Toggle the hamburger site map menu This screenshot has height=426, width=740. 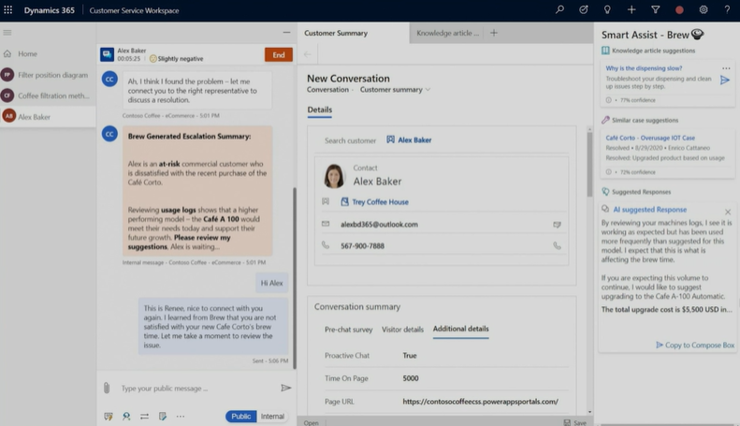pos(7,33)
